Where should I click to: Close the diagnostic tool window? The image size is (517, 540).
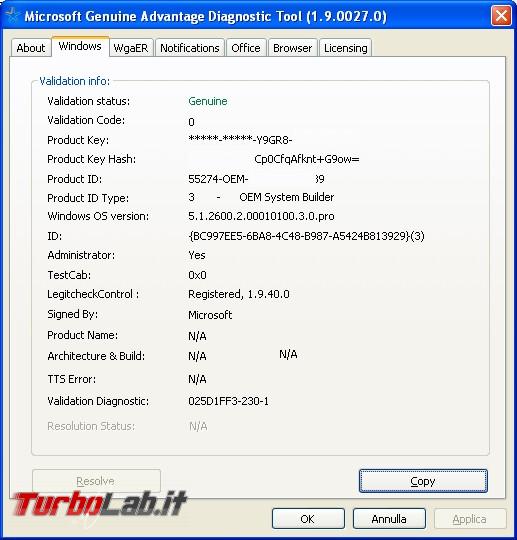pos(501,15)
